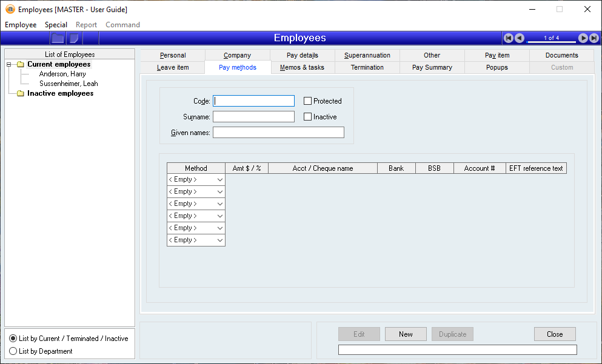Open the last pay Method dropdown
This screenshot has height=364, width=602.
[219, 240]
